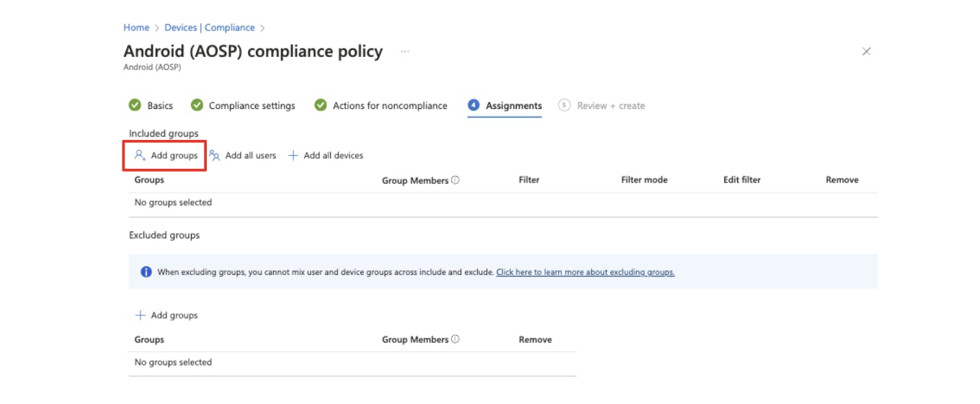980x404 pixels.
Task: Click the Add all devices button text
Action: tap(333, 156)
